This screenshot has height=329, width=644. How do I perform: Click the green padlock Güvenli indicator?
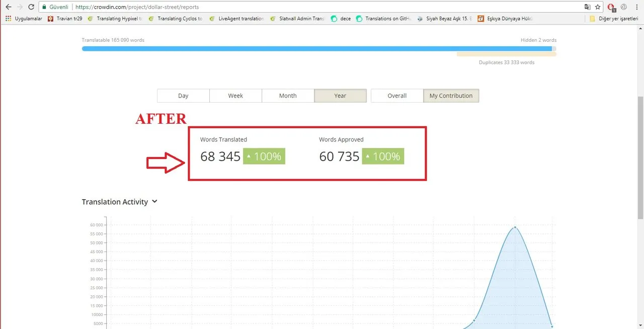point(55,7)
